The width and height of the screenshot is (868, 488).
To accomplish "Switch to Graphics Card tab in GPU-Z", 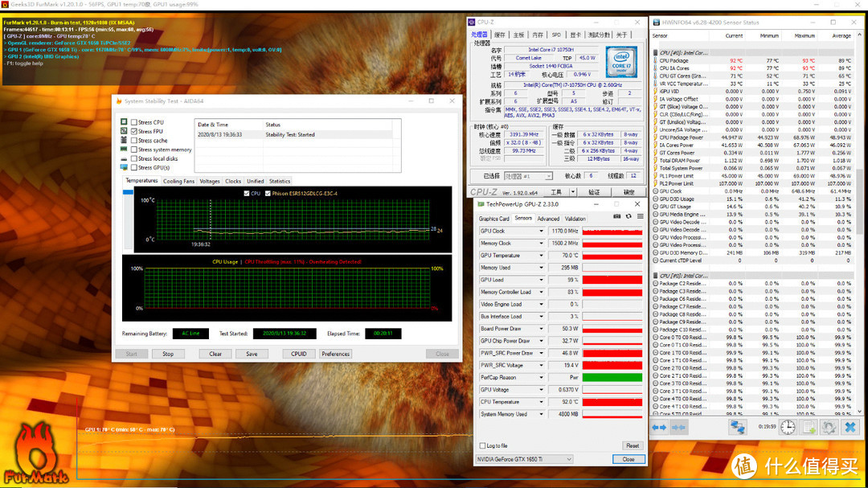I will tap(493, 219).
